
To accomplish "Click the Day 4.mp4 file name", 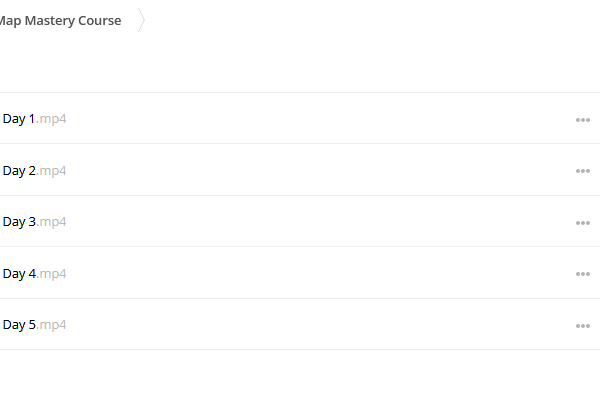I will tap(34, 274).
